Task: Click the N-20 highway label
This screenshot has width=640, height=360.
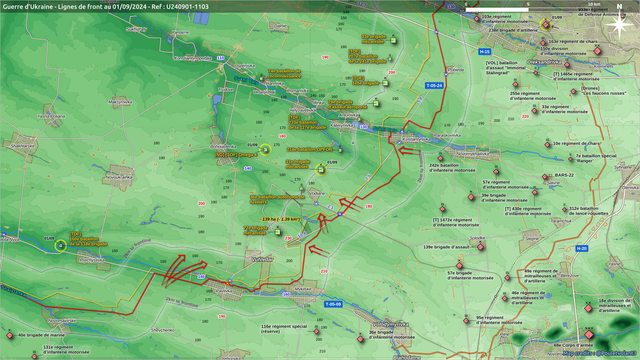Action: tap(582, 248)
